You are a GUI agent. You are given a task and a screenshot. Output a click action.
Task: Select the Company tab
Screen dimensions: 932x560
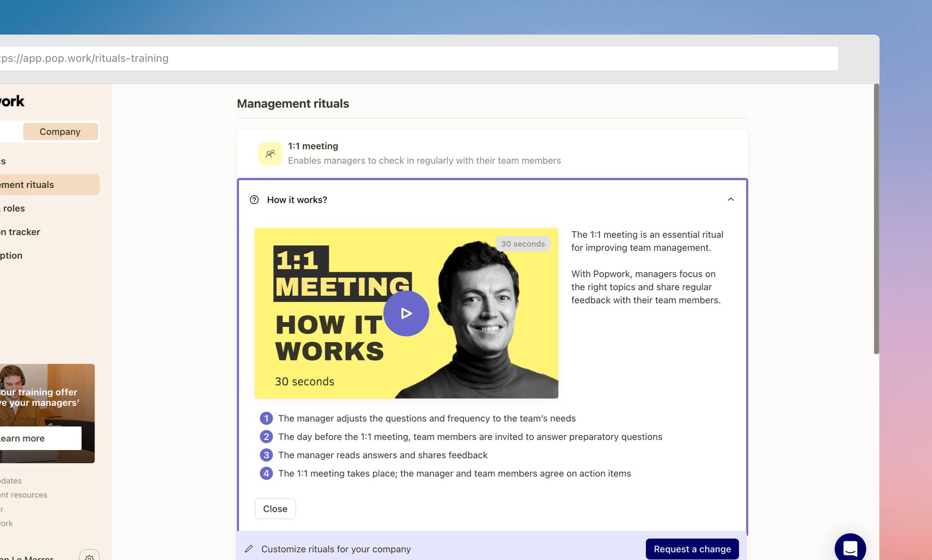click(x=60, y=132)
